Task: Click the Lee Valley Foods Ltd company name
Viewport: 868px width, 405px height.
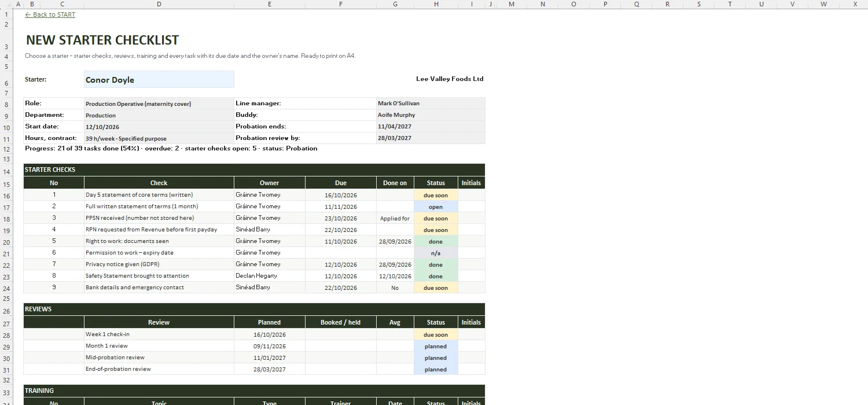Action: click(450, 79)
